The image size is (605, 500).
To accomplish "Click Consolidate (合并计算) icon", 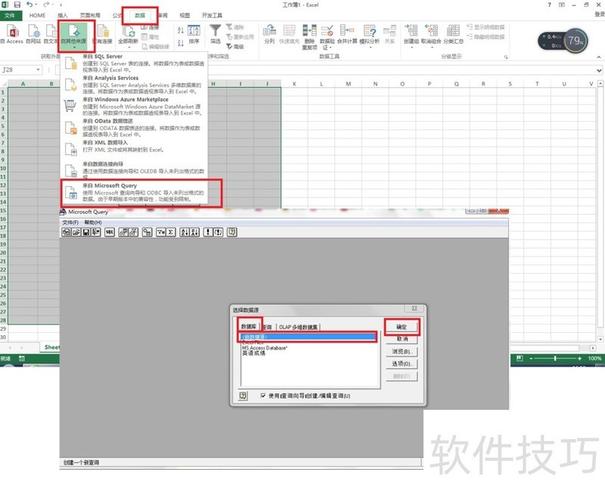I will tap(347, 34).
